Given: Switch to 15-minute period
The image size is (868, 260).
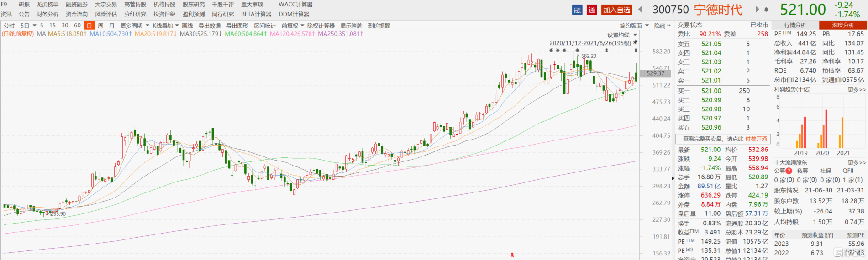Looking at the screenshot, I should click(x=53, y=26).
